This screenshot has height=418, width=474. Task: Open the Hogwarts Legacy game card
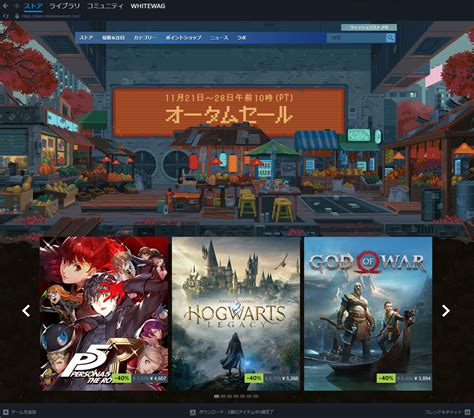[236, 314]
